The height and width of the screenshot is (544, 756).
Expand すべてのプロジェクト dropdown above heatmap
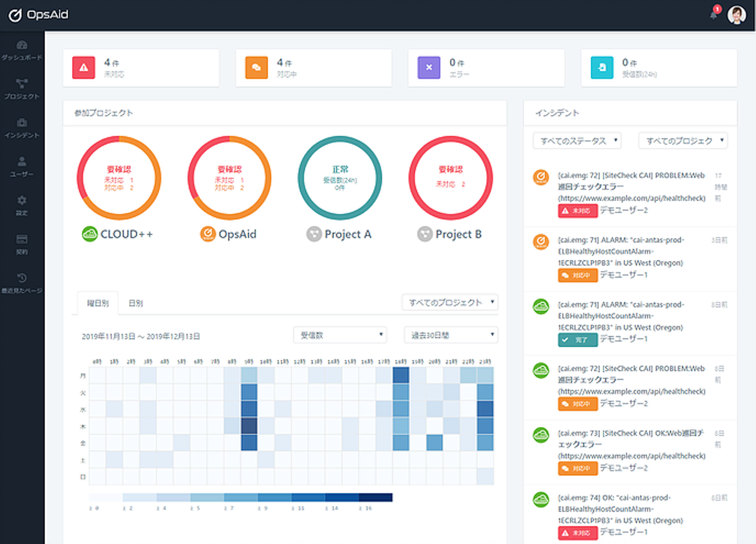(x=450, y=302)
